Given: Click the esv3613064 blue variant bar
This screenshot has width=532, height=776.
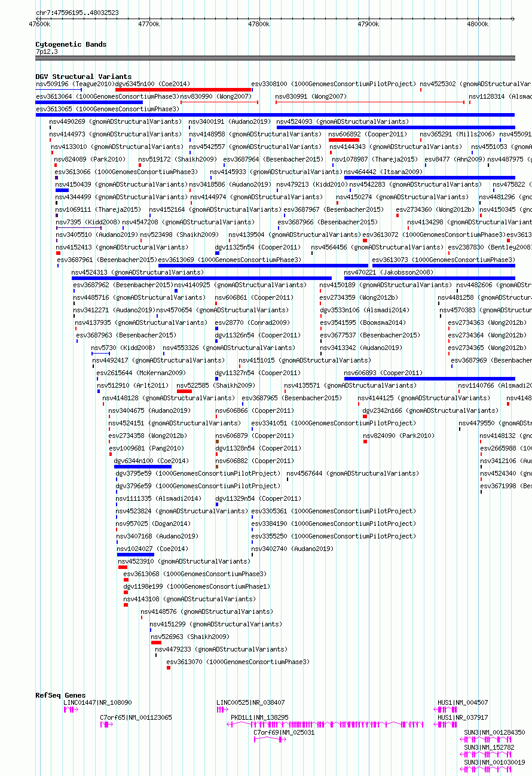Looking at the screenshot, I should (89, 102).
